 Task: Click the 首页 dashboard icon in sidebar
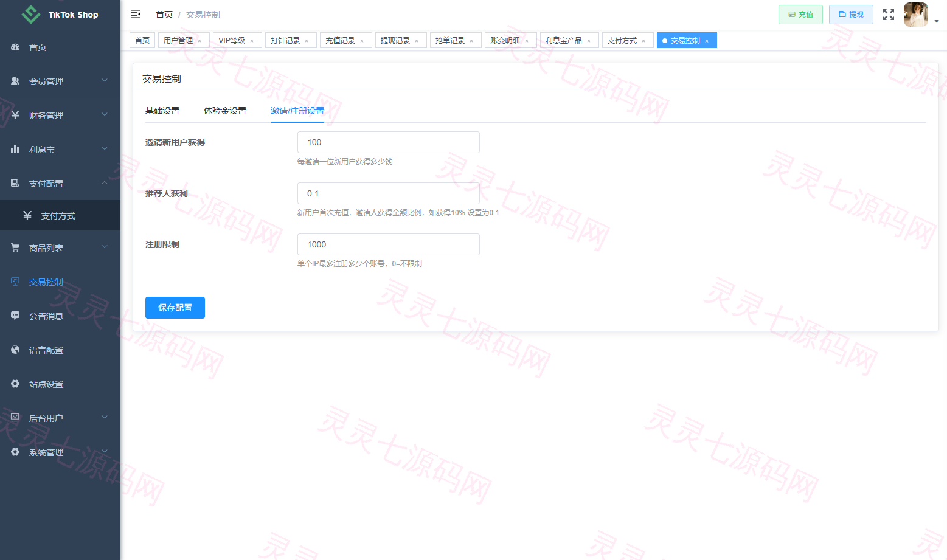click(15, 47)
